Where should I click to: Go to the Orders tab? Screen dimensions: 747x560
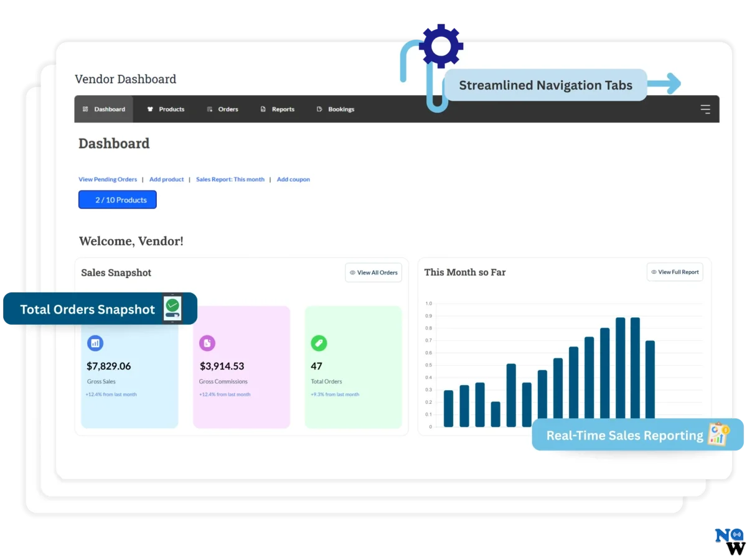(222, 110)
